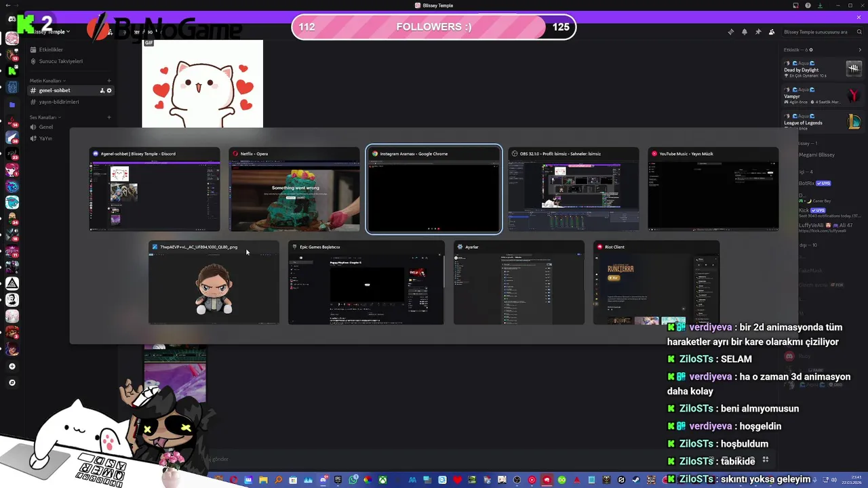Switch to the OBS 32.1.0 window thumbnail
The image size is (868, 488).
pyautogui.click(x=574, y=190)
